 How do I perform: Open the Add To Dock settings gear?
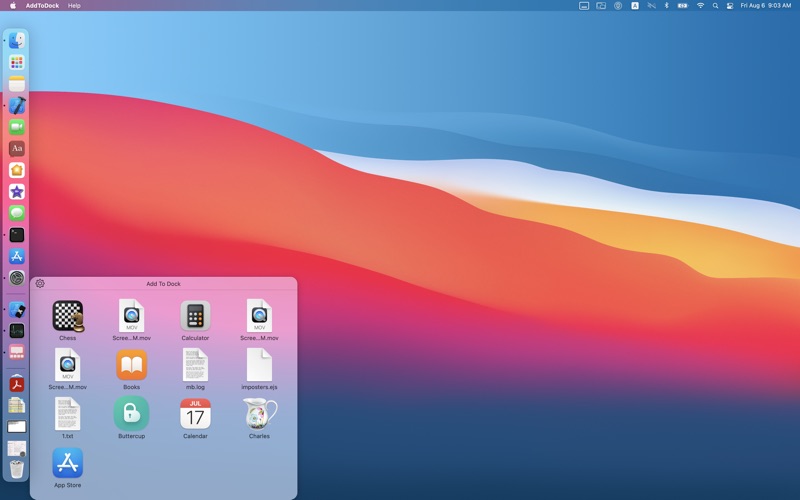pos(40,284)
